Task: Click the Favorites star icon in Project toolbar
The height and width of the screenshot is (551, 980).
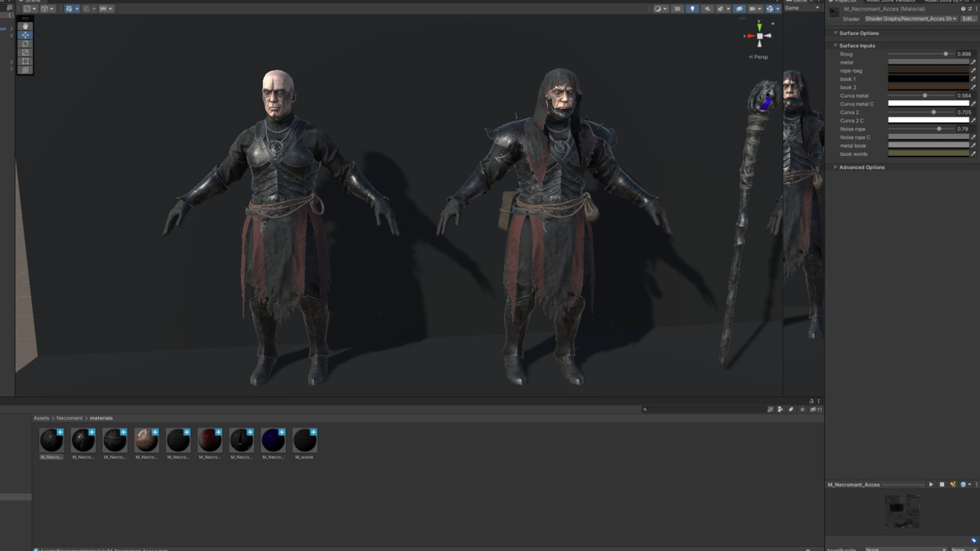Action: [x=802, y=410]
